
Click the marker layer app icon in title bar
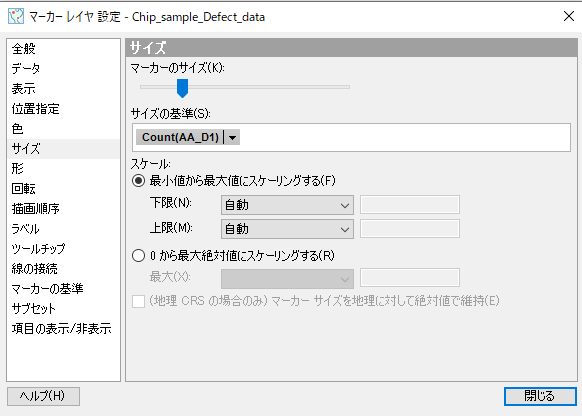(x=16, y=16)
